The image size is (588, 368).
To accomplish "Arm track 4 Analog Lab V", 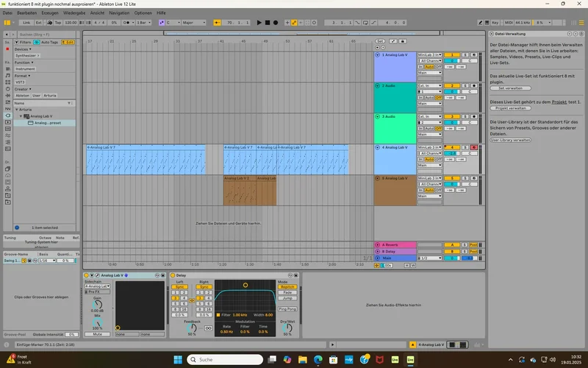I will click(473, 148).
